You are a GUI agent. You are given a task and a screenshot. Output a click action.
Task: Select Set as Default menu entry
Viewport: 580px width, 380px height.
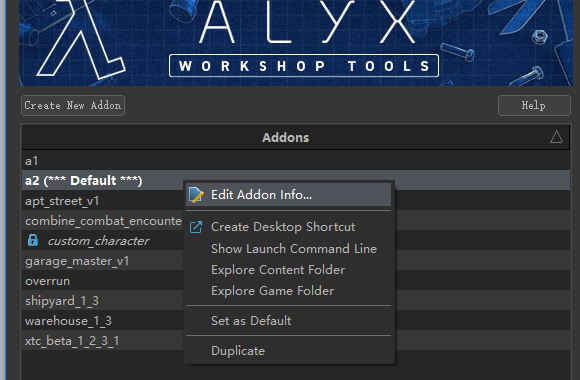[251, 320]
